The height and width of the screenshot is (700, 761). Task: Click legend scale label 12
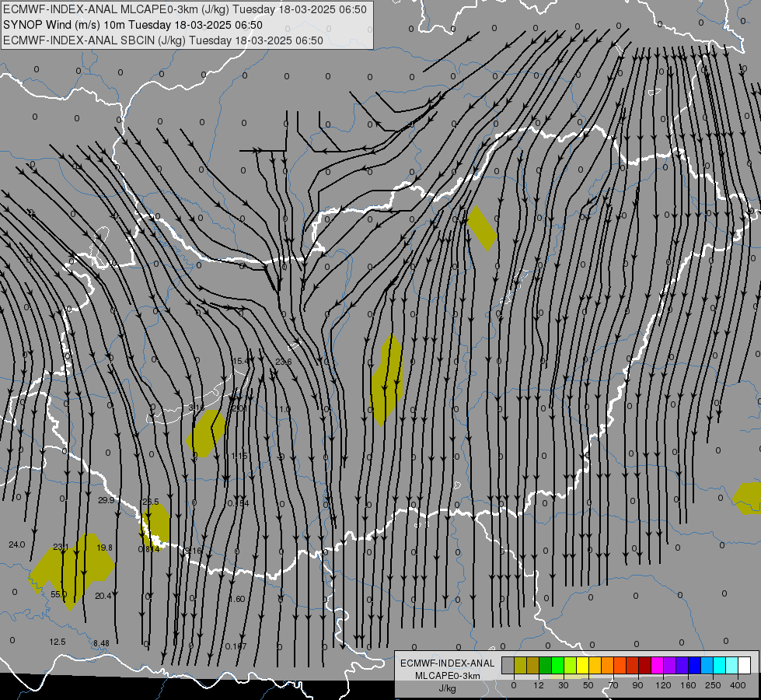point(538,685)
